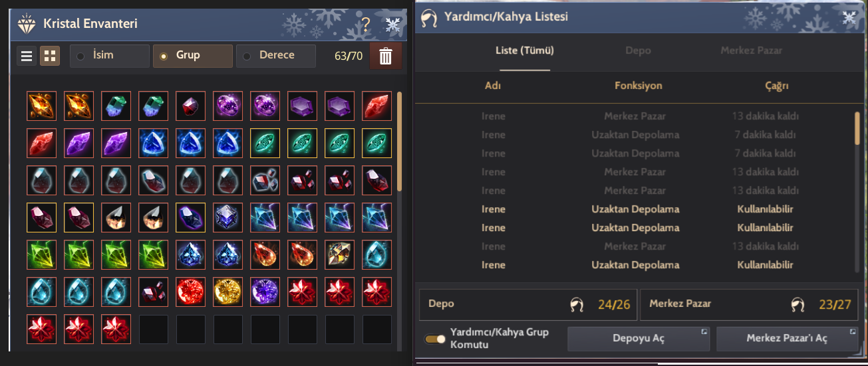Click the helper icon beside Depo count
This screenshot has width=868, height=366.
point(577,305)
